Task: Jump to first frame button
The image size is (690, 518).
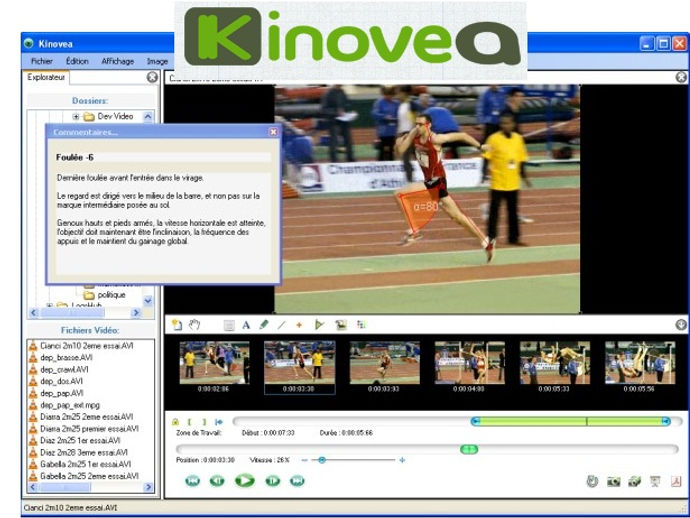Action: [x=192, y=481]
